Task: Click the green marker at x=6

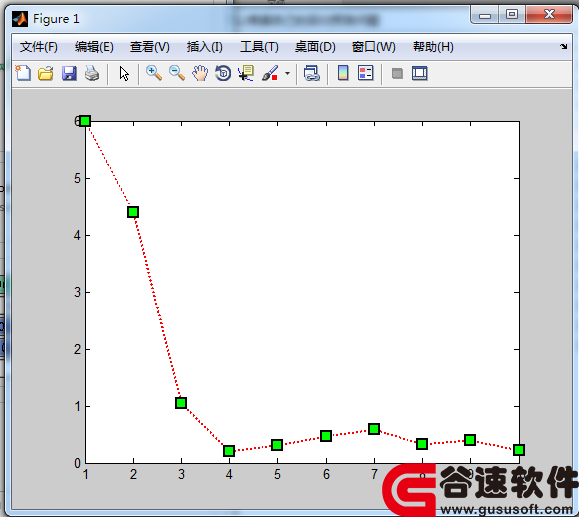Action: [x=326, y=436]
